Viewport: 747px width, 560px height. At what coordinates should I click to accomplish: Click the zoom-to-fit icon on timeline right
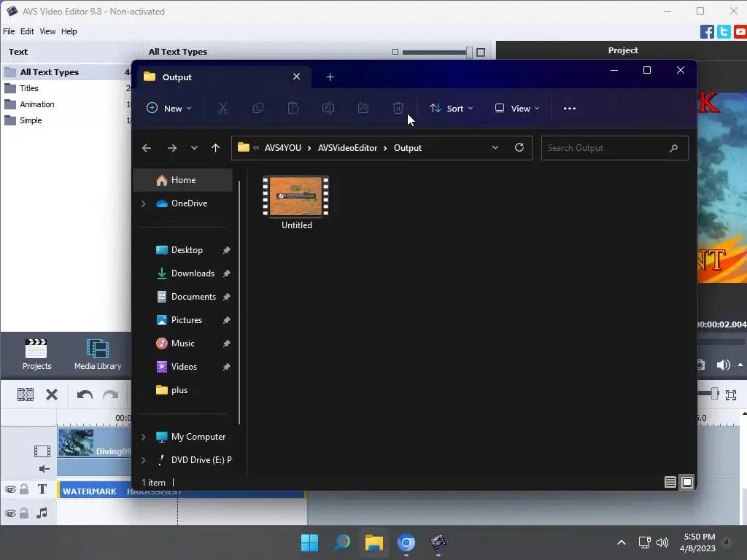(731, 394)
